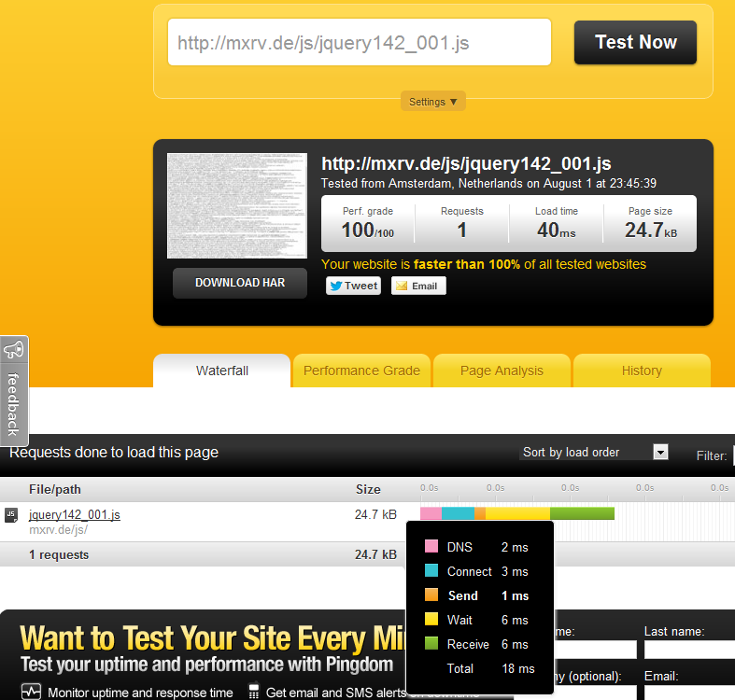Click the Perf. grade 100/100 value
Viewport: 735px width, 700px height.
(368, 231)
